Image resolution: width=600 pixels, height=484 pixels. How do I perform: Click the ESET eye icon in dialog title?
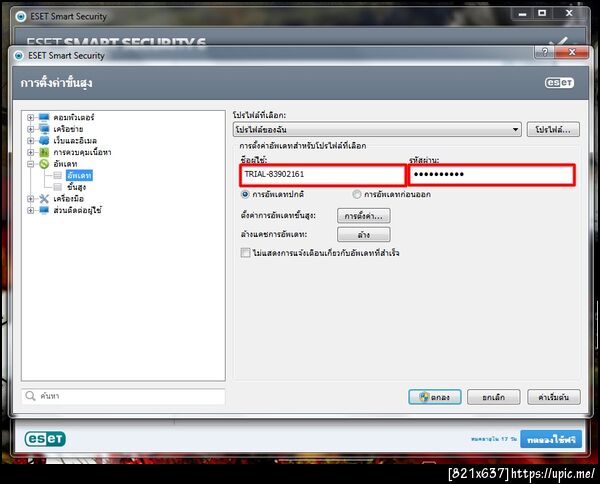point(19,55)
